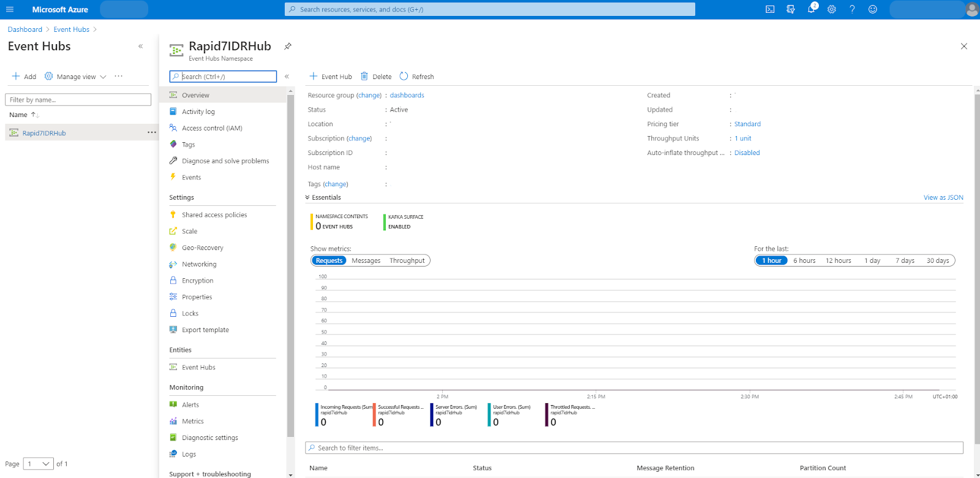
Task: Open the Standard pricing tier link
Action: point(747,124)
